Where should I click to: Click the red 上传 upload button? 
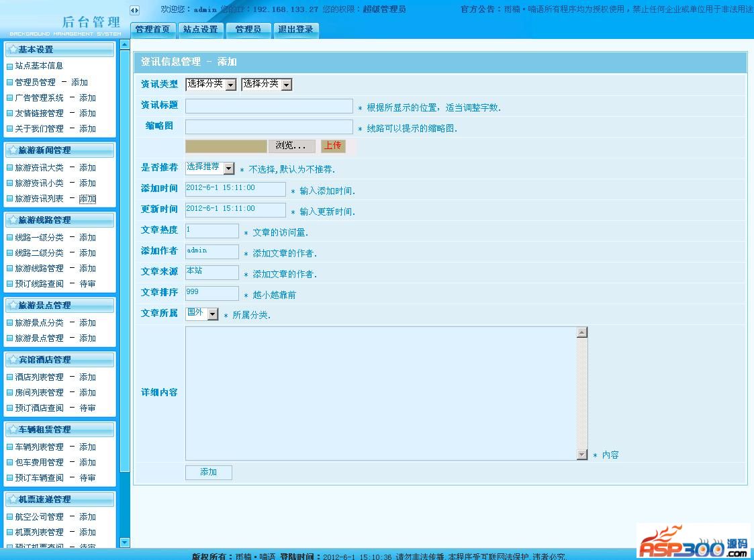pyautogui.click(x=332, y=146)
